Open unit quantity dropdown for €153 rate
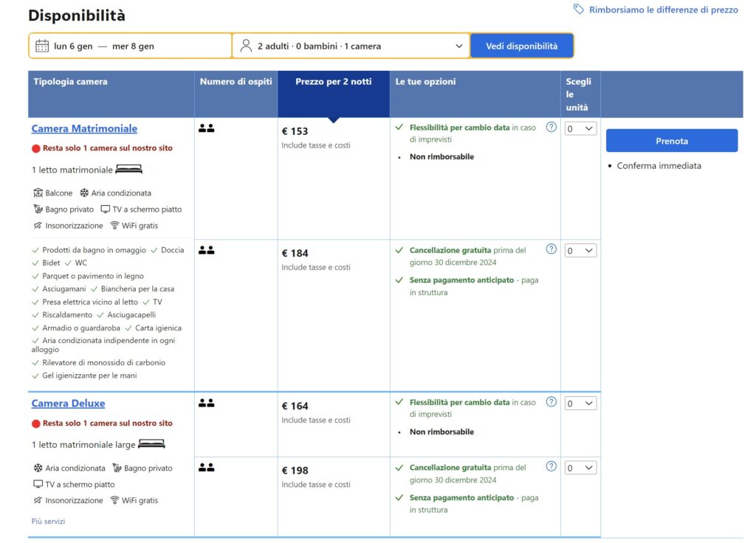 click(580, 128)
